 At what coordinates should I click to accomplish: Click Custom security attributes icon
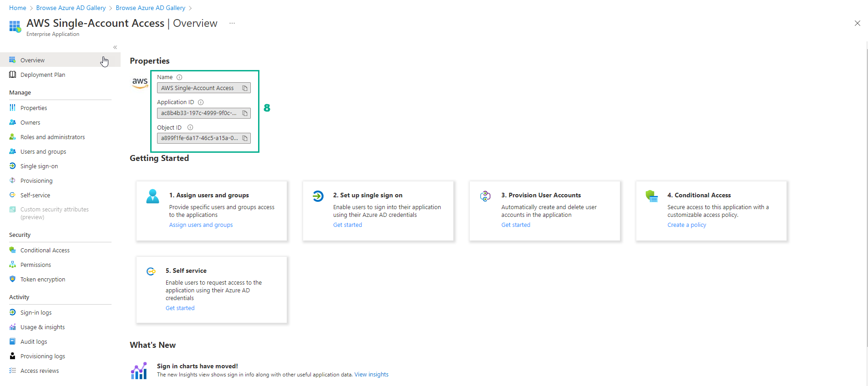pyautogui.click(x=13, y=210)
